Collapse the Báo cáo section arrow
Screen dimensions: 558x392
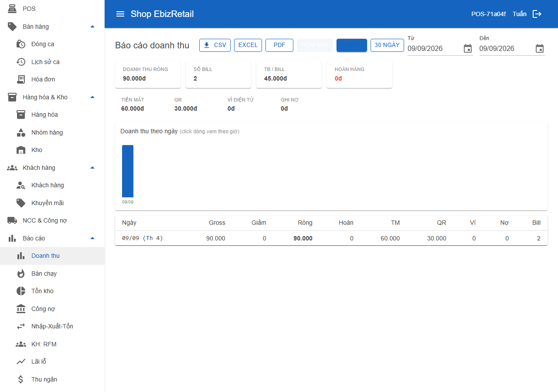[x=92, y=238]
